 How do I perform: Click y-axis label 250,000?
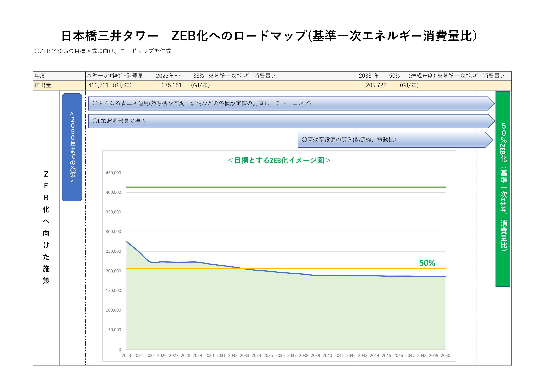click(x=113, y=251)
